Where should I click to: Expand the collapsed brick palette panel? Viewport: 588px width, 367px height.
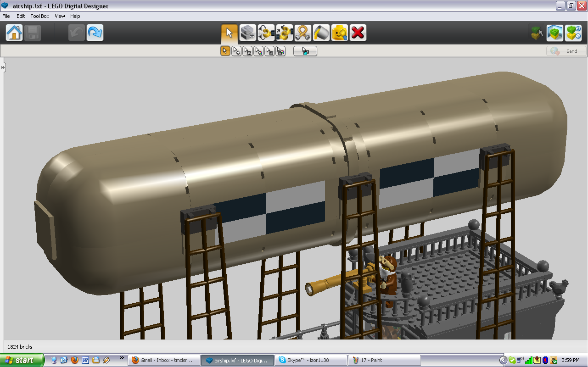tap(3, 67)
